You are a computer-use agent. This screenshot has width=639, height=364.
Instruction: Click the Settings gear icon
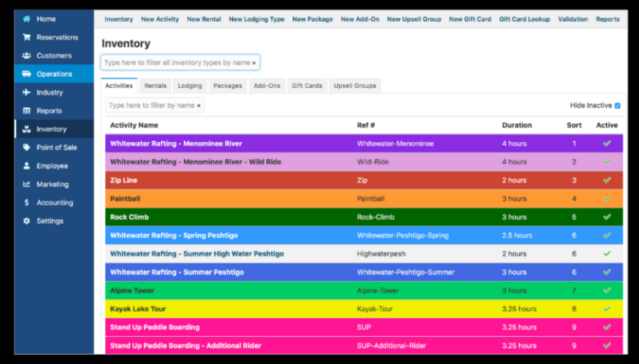[26, 221]
